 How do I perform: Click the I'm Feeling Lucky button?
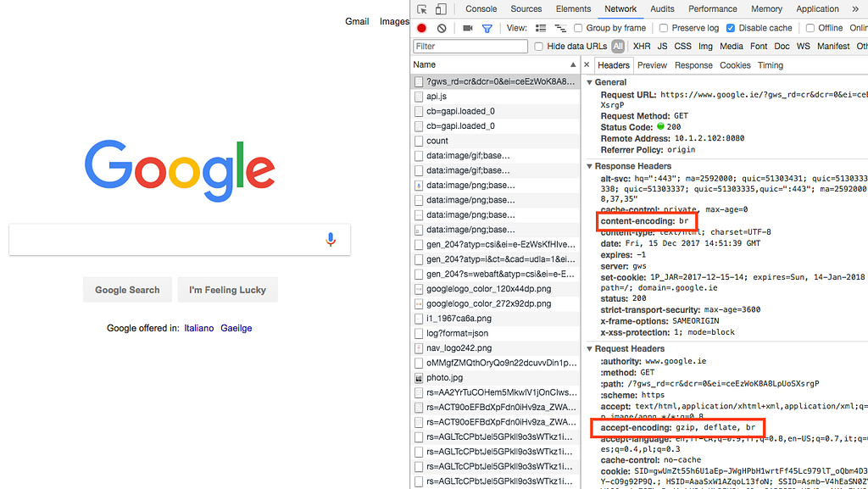[227, 290]
